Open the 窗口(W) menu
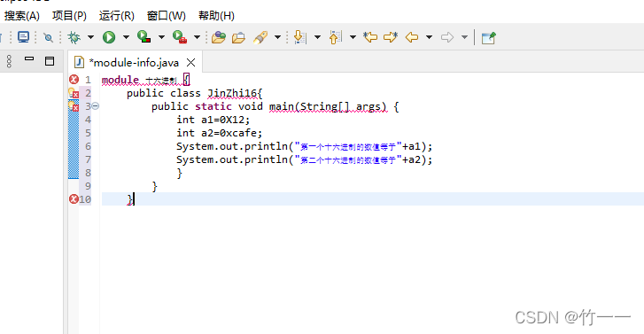This screenshot has width=644, height=334. (167, 16)
